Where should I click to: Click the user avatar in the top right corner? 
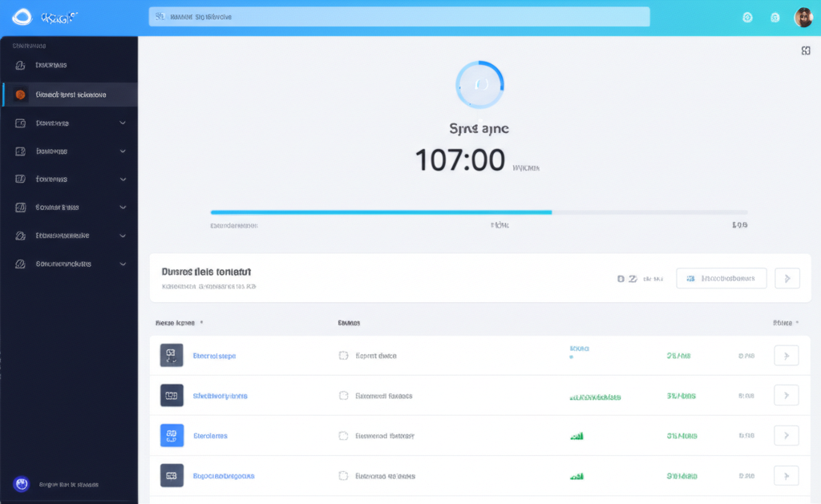pos(803,16)
